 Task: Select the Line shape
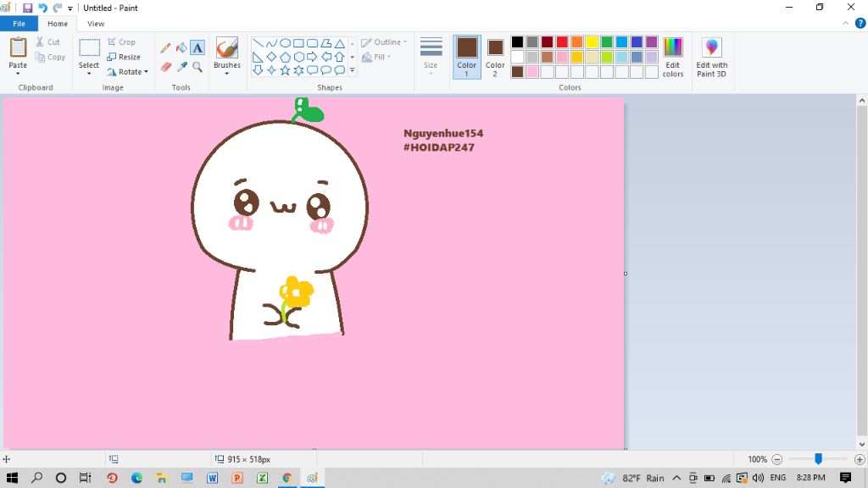[x=258, y=43]
